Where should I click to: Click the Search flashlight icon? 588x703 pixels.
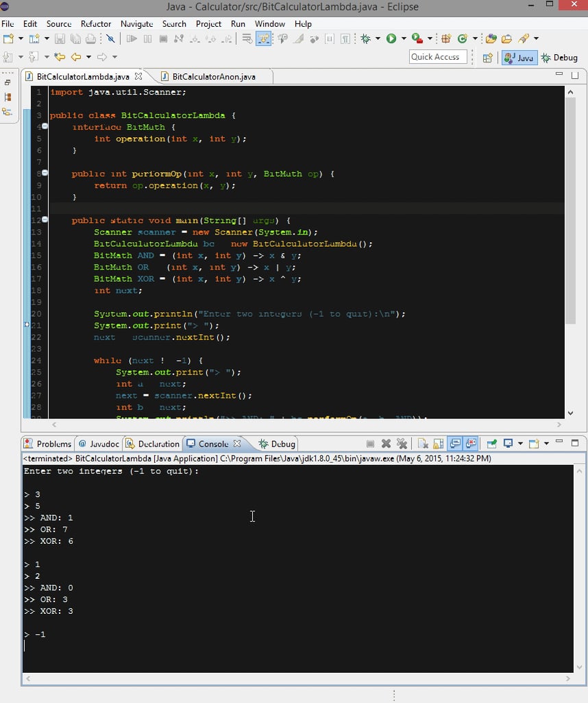click(x=524, y=39)
